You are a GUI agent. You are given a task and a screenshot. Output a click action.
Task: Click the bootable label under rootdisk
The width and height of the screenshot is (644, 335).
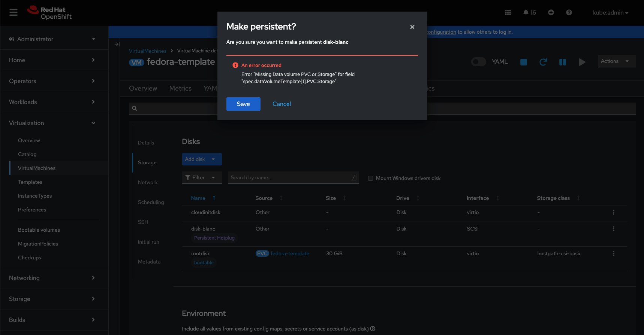204,263
